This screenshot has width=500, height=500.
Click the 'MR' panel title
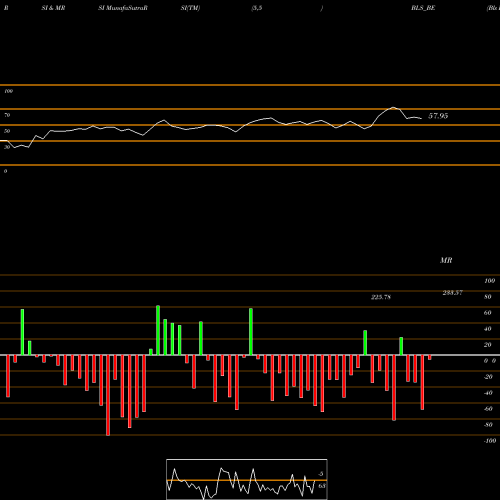446,260
